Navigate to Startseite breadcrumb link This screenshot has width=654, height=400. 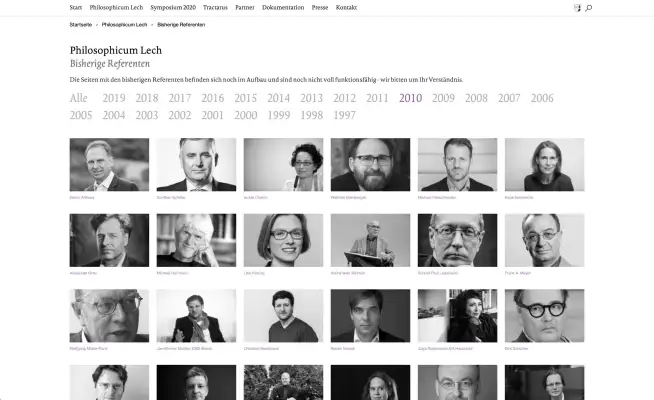pos(80,25)
